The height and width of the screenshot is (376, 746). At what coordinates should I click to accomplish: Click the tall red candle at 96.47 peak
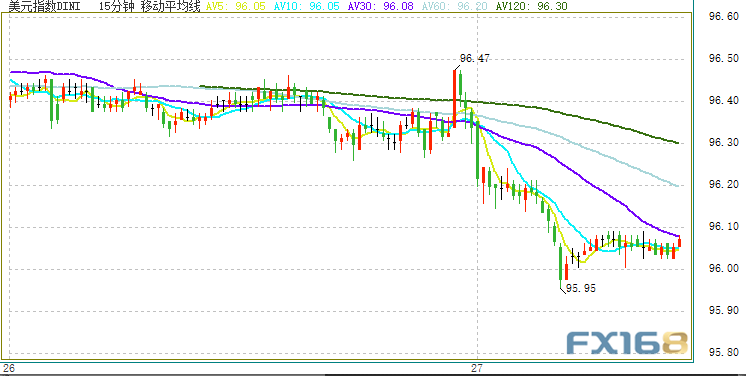454,99
